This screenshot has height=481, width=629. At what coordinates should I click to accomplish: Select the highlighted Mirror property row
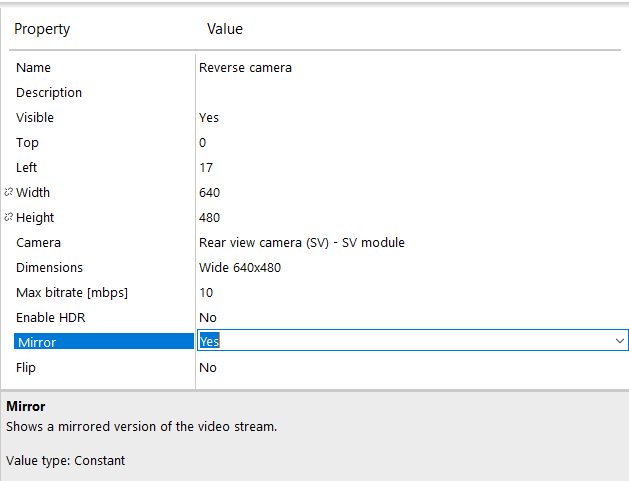104,341
